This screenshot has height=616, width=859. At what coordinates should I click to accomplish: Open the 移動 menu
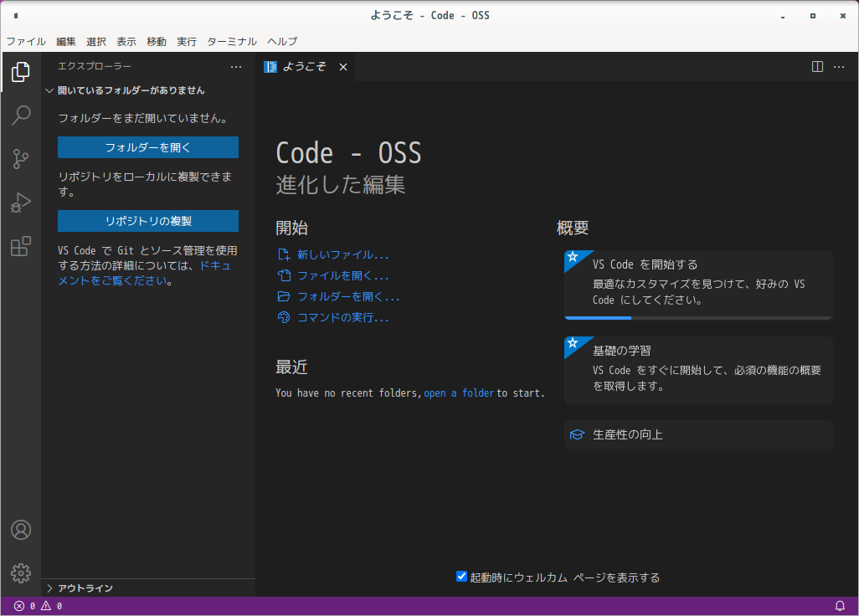pos(156,42)
